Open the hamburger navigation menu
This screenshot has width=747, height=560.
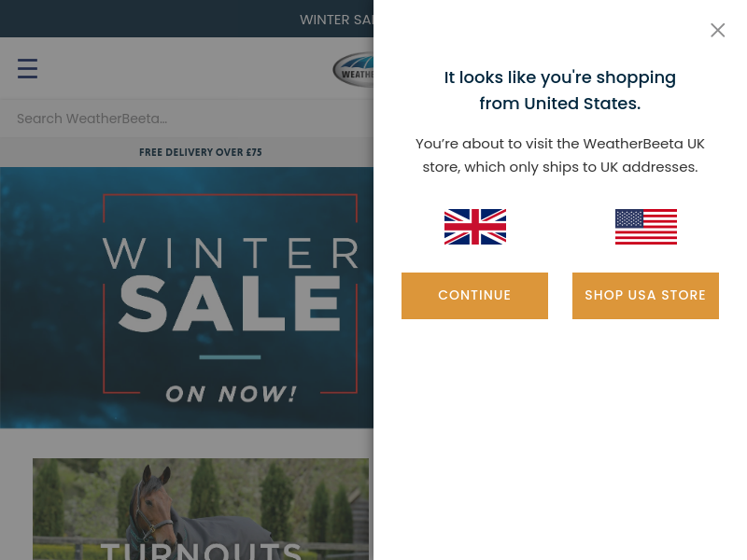click(x=27, y=68)
